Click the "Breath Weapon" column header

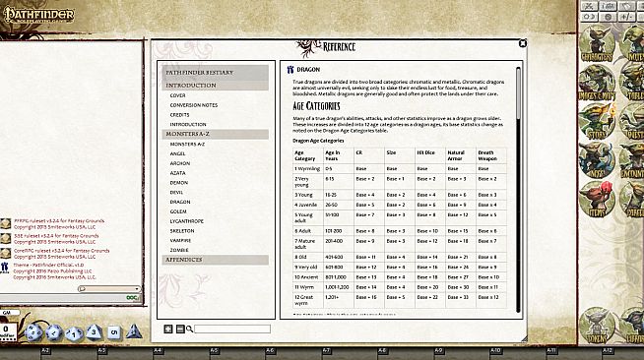pyautogui.click(x=490, y=155)
